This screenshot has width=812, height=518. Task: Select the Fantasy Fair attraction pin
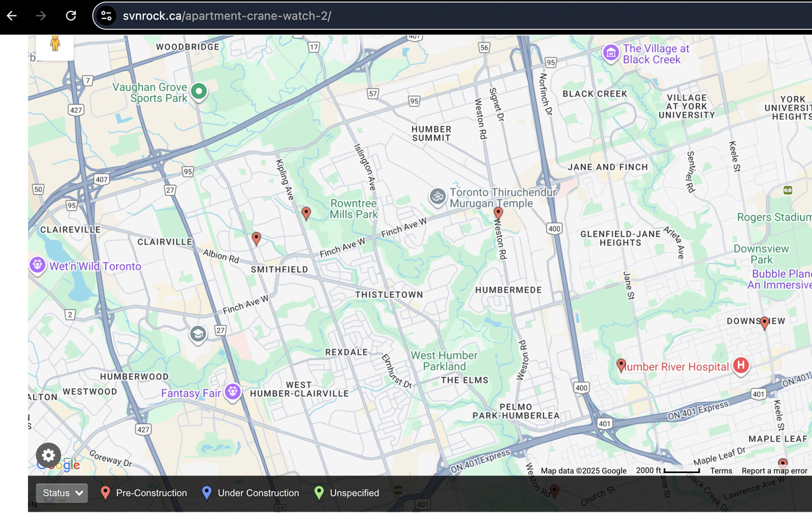(233, 392)
